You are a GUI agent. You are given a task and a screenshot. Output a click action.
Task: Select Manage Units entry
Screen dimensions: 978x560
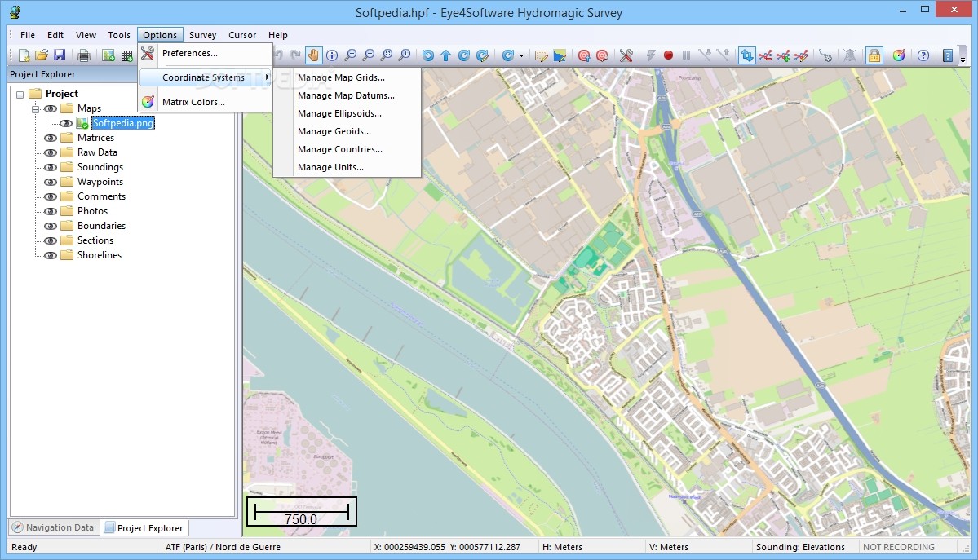pyautogui.click(x=347, y=167)
